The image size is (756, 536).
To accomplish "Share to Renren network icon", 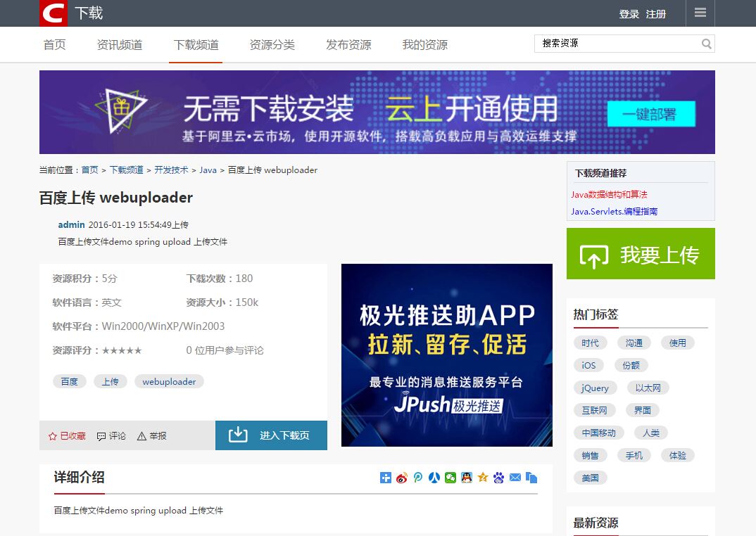I will [434, 478].
